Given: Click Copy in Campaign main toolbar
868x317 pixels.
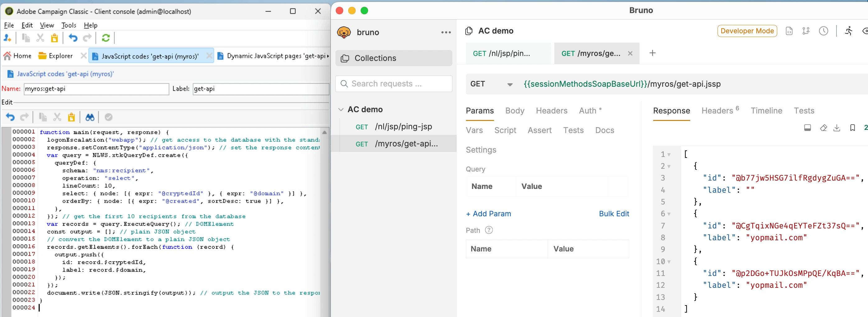Looking at the screenshot, I should click(x=26, y=38).
